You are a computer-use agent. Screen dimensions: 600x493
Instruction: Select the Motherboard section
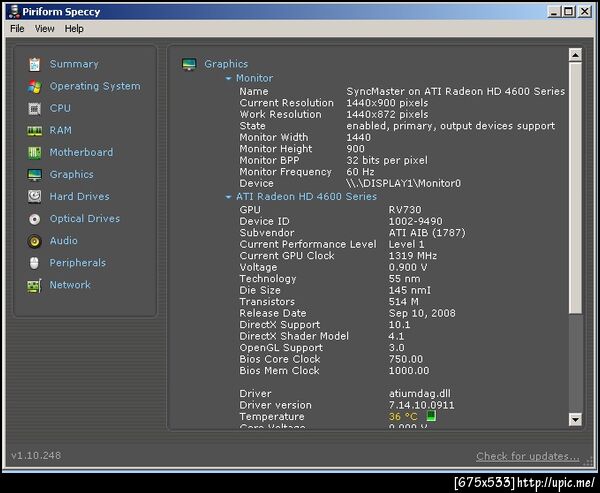click(82, 152)
